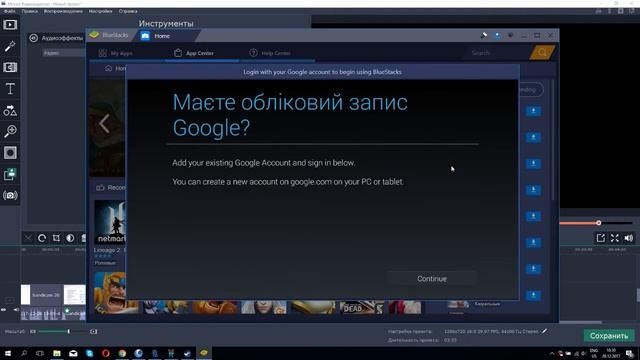Image resolution: width=640 pixels, height=360 pixels.
Task: Open Opera browser from taskbar
Action: pyautogui.click(x=106, y=353)
